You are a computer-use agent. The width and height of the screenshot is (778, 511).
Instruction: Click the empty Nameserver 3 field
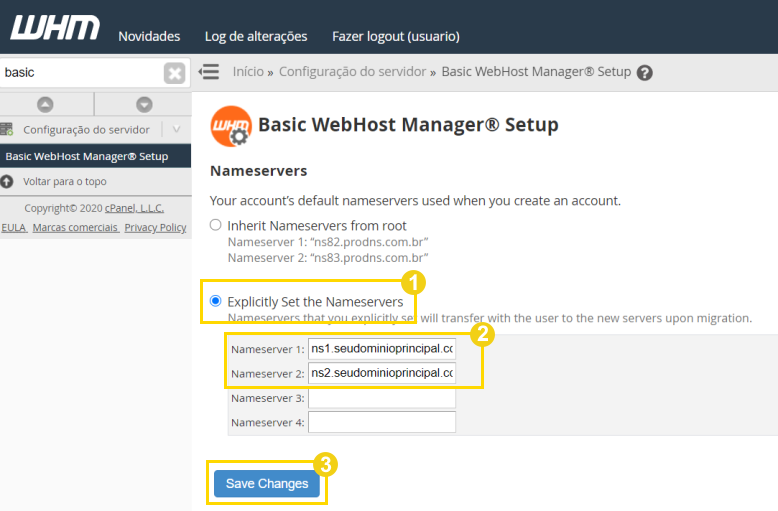coord(382,398)
